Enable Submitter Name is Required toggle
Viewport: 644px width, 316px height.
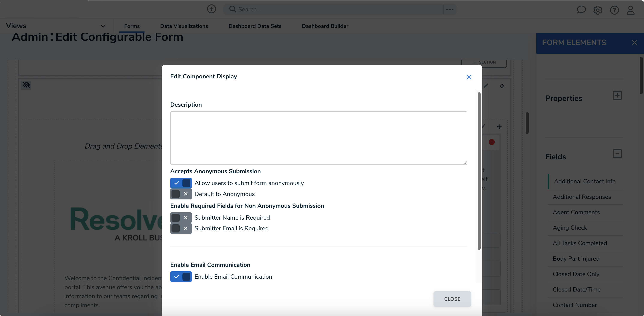click(181, 217)
